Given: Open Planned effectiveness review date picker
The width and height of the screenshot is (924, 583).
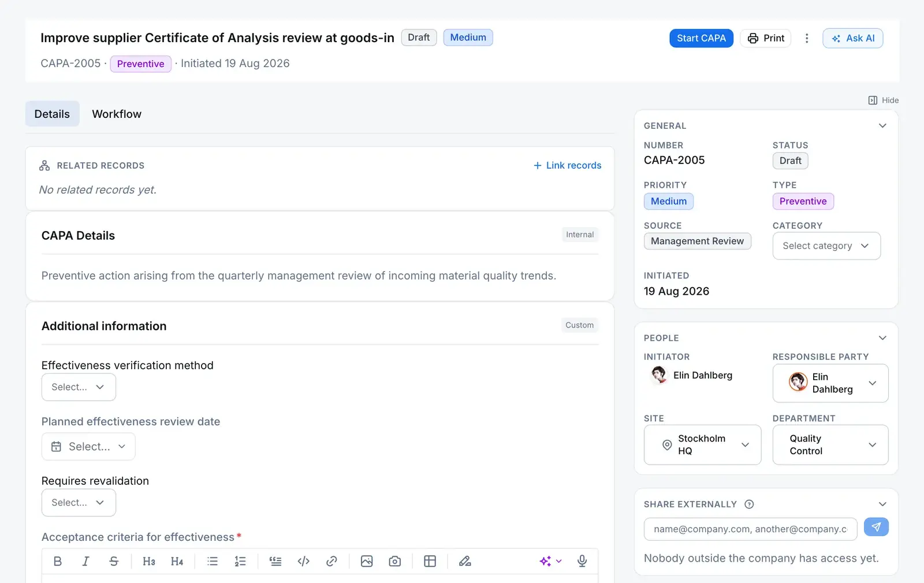Looking at the screenshot, I should pyautogui.click(x=88, y=447).
